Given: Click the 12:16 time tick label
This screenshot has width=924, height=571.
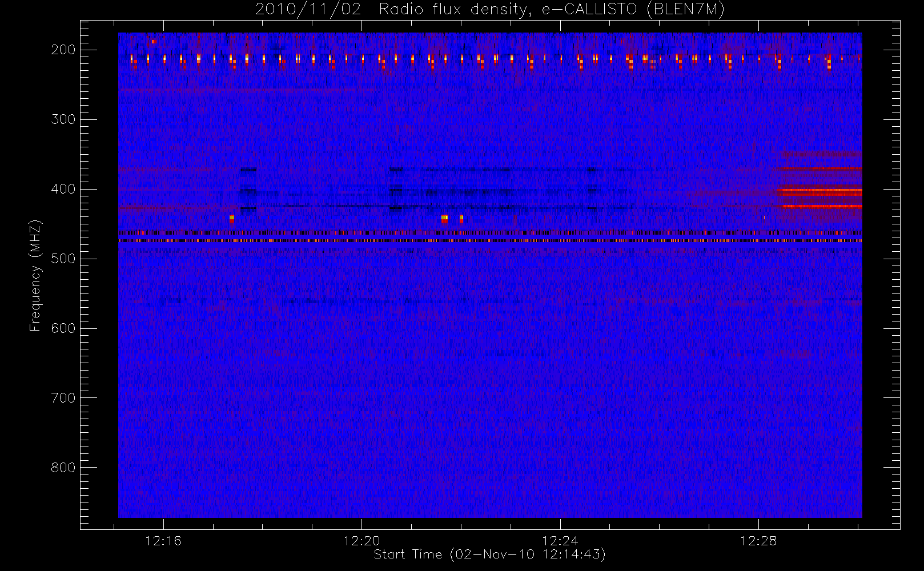Looking at the screenshot, I should (x=163, y=541).
